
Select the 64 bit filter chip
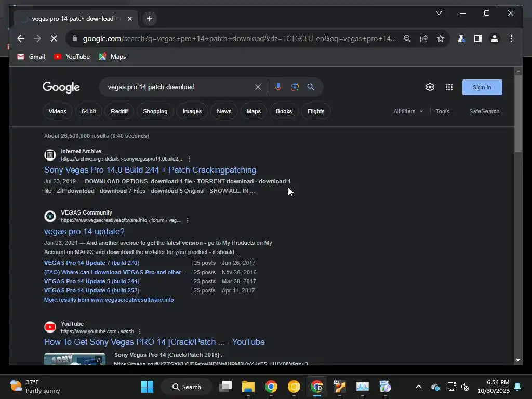[x=88, y=111]
